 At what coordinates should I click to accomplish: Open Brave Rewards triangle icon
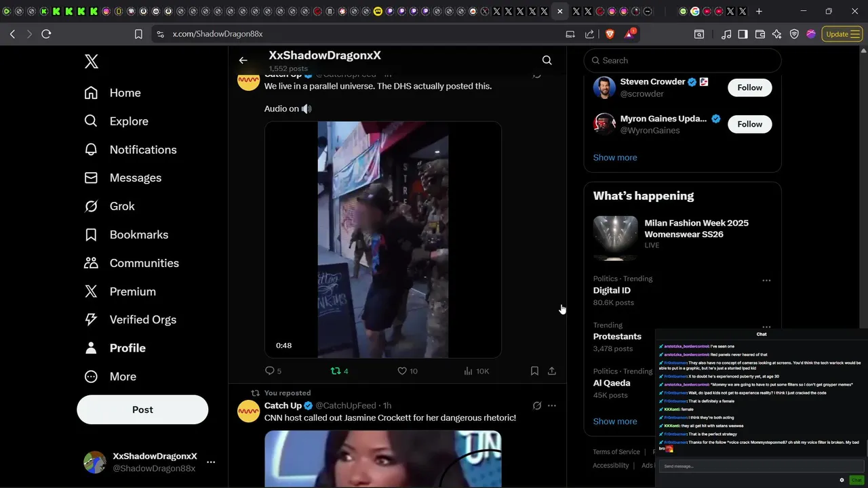click(629, 33)
